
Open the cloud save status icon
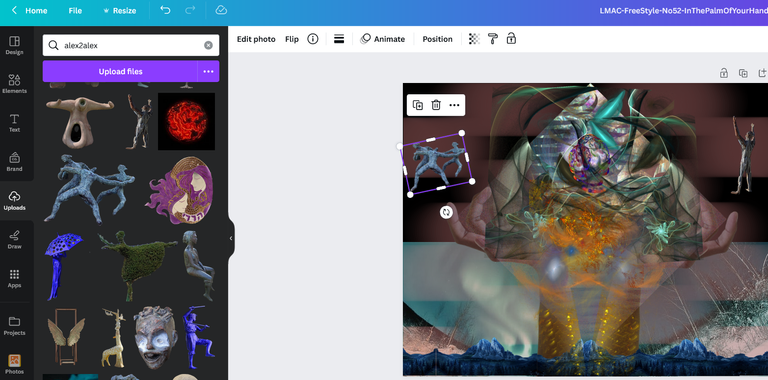click(221, 10)
